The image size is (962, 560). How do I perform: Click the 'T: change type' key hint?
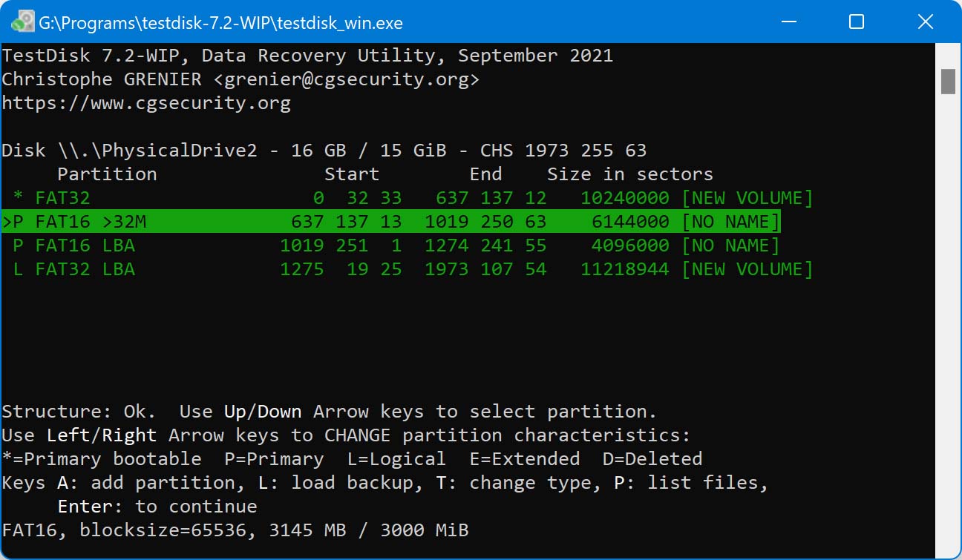(x=524, y=483)
